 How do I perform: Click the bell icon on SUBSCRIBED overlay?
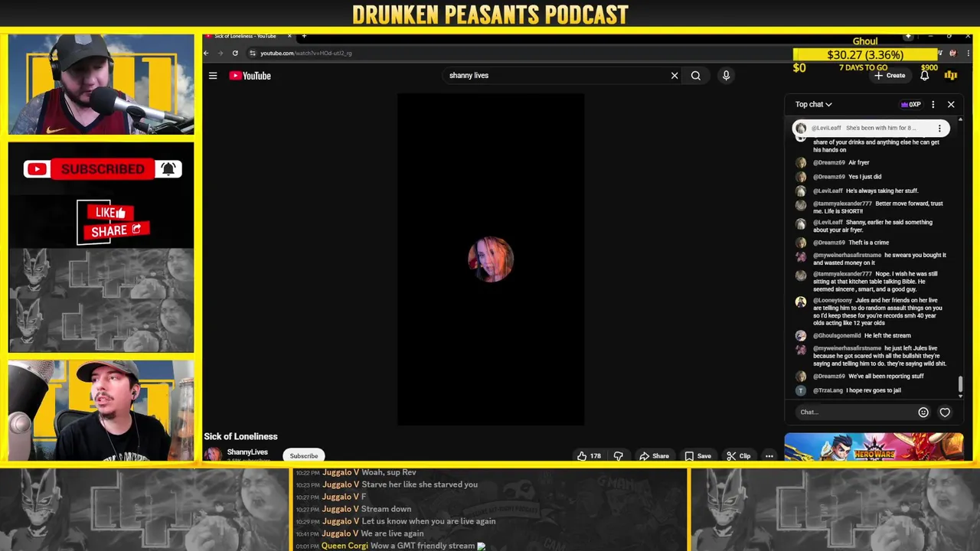tap(168, 169)
